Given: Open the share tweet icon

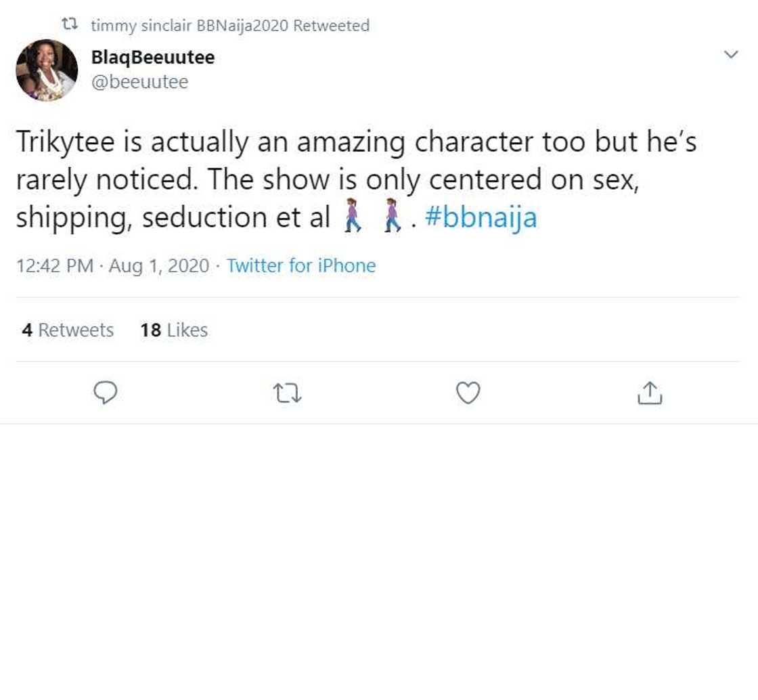Looking at the screenshot, I should coord(650,393).
